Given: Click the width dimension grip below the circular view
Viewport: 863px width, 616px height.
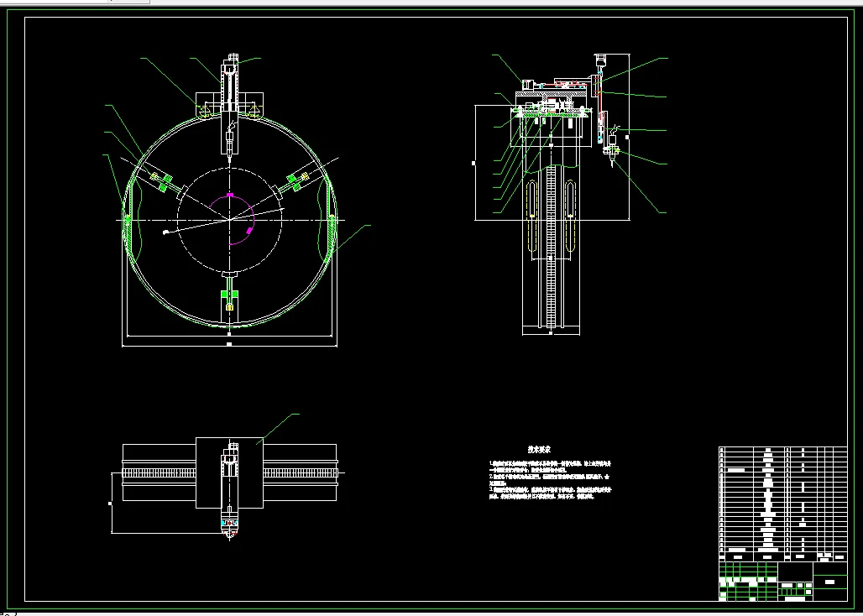Looking at the screenshot, I should point(229,344).
